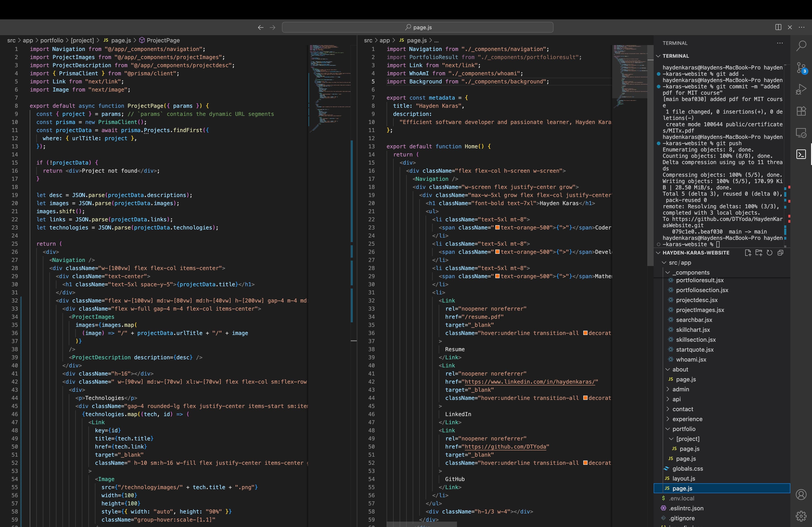Collapse the TERMINAL section header

coord(676,56)
